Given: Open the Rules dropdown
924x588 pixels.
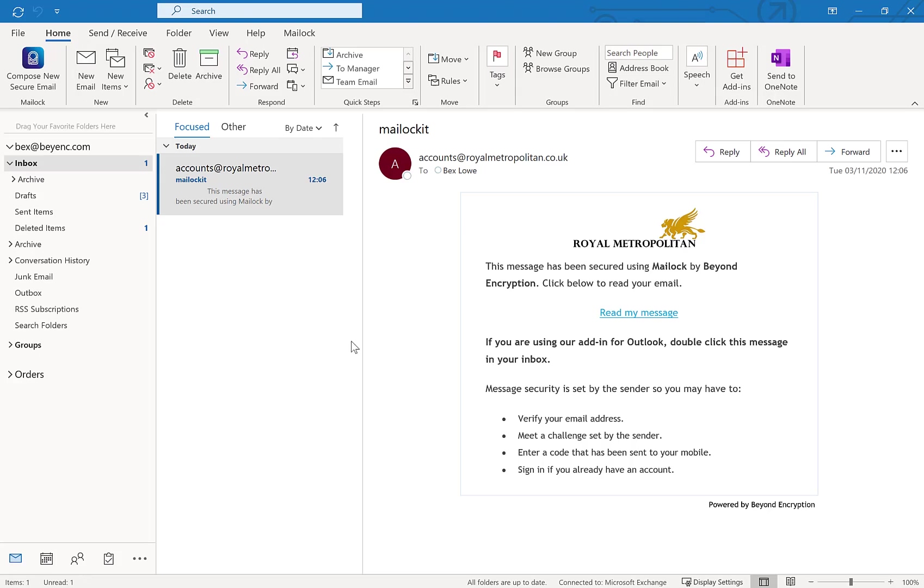Looking at the screenshot, I should [448, 81].
